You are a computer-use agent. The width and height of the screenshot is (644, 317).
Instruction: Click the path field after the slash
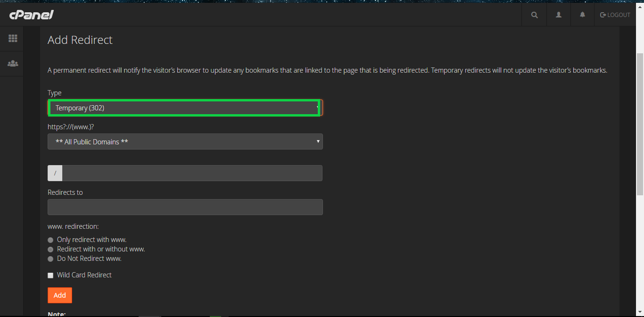click(192, 173)
